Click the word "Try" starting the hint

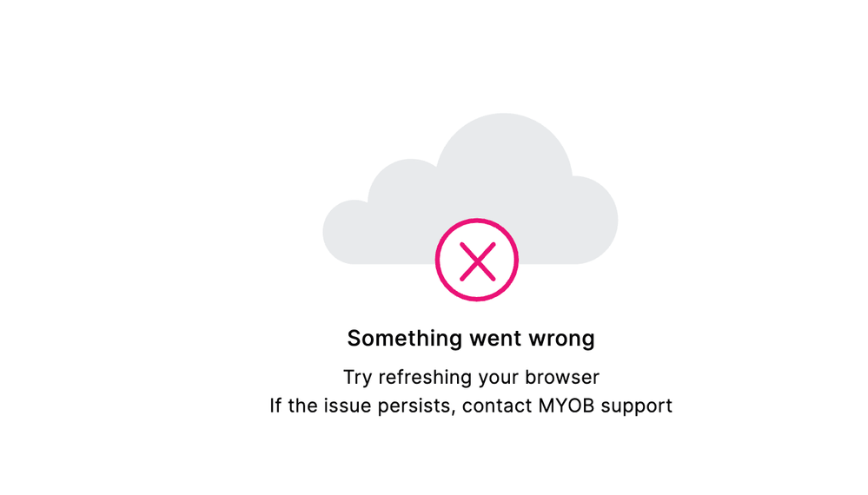pos(358,378)
